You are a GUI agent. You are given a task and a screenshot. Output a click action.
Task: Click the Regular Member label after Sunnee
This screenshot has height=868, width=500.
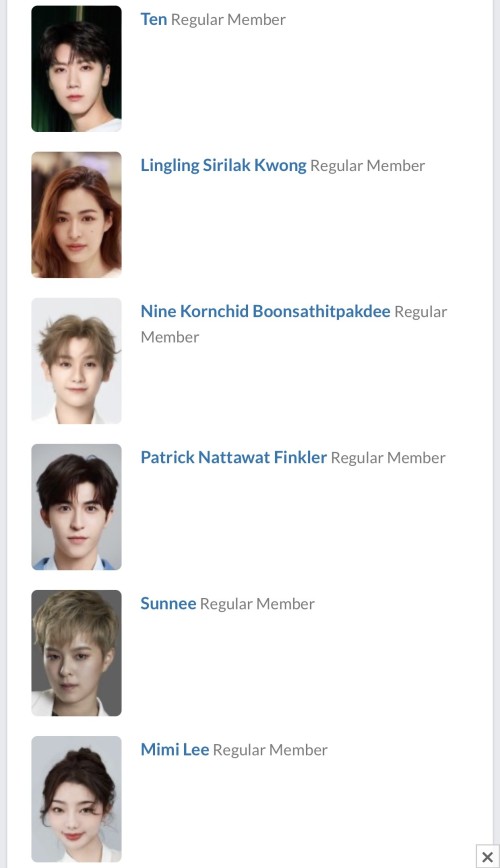(x=257, y=604)
